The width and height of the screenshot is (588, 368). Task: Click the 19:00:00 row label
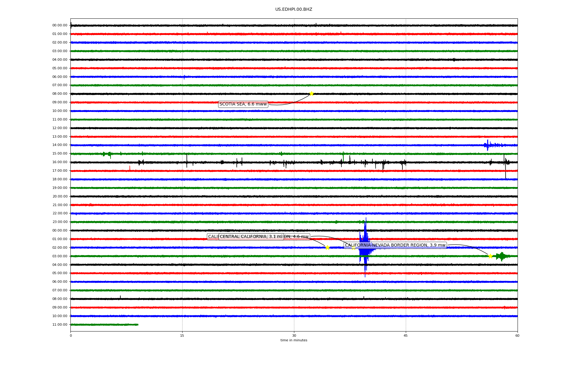coord(60,188)
